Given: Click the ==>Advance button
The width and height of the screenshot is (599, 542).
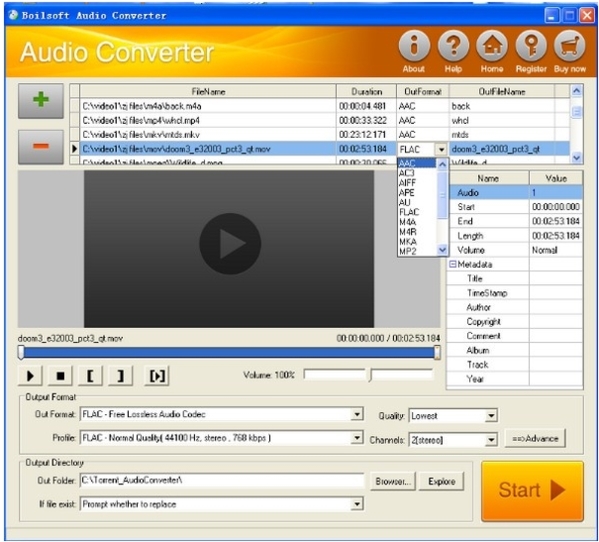Looking at the screenshot, I should coord(535,439).
